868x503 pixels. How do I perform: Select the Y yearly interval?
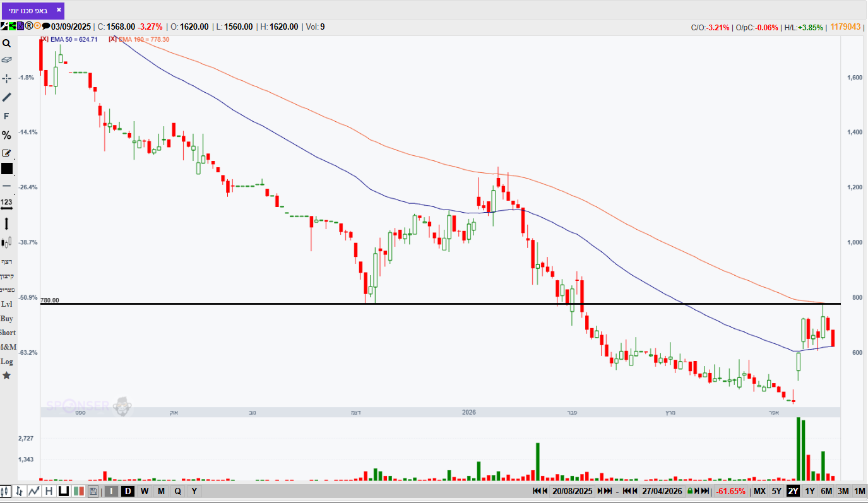194,491
